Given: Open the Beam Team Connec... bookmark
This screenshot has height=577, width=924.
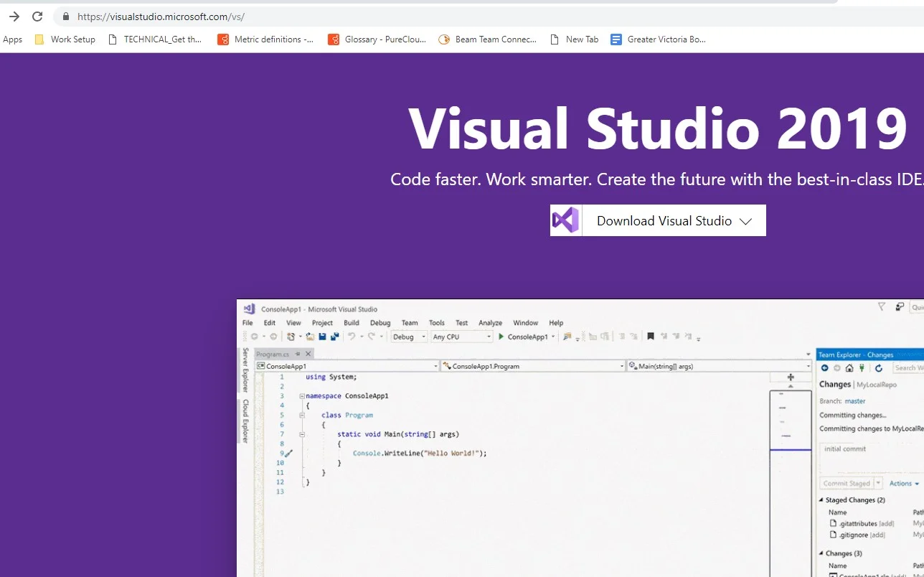Looking at the screenshot, I should pyautogui.click(x=487, y=39).
